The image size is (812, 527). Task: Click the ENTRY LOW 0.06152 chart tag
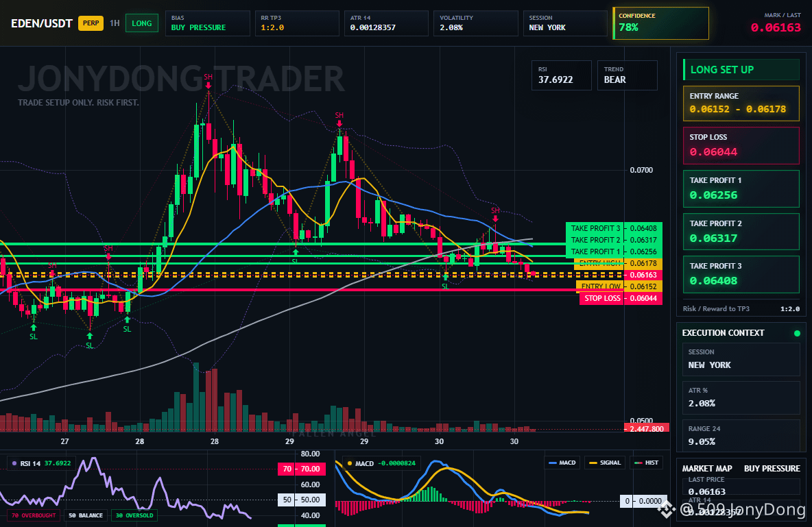pyautogui.click(x=619, y=286)
